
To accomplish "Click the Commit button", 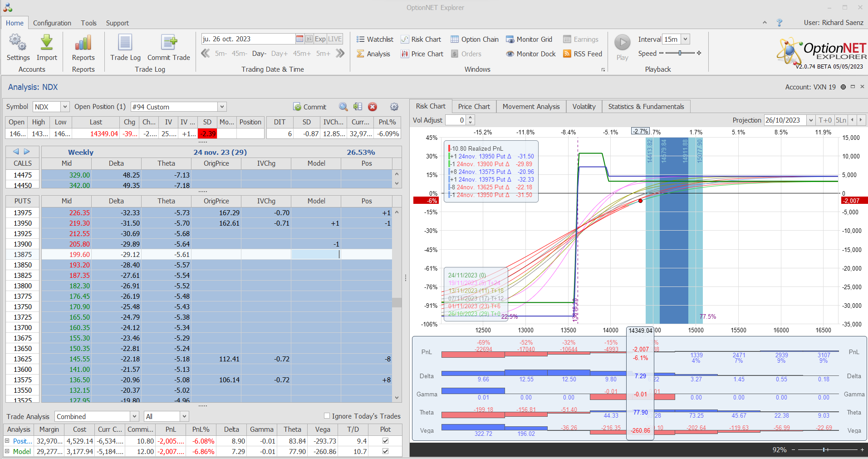I will pyautogui.click(x=310, y=107).
